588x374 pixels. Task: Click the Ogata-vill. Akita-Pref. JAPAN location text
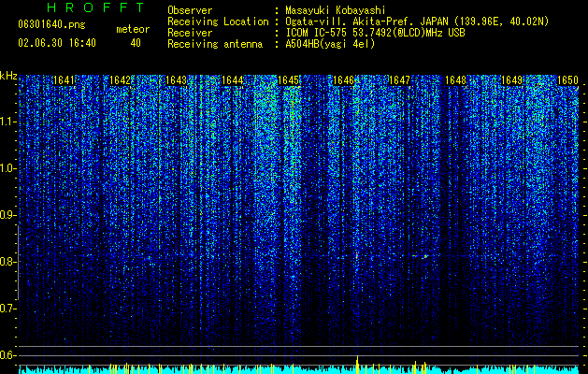[x=417, y=22]
